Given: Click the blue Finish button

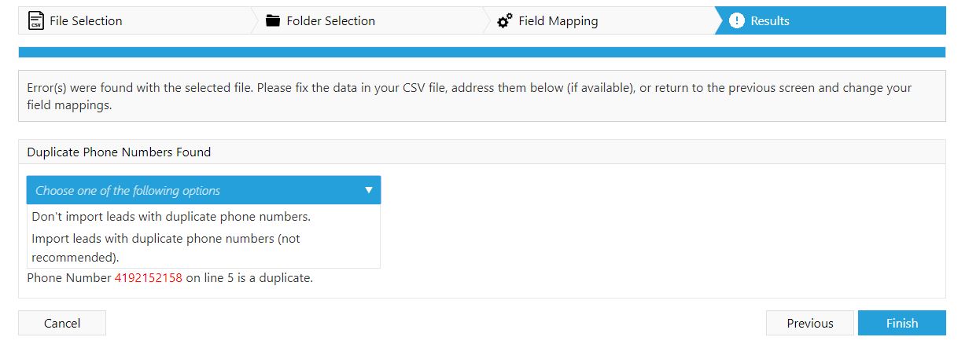Looking at the screenshot, I should coord(901,323).
